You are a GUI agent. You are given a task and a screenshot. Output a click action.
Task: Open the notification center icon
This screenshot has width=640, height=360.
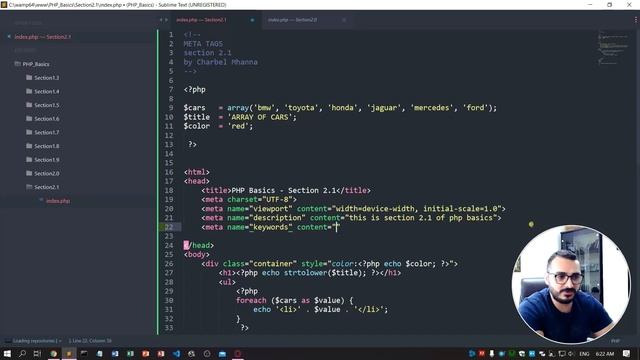627,353
